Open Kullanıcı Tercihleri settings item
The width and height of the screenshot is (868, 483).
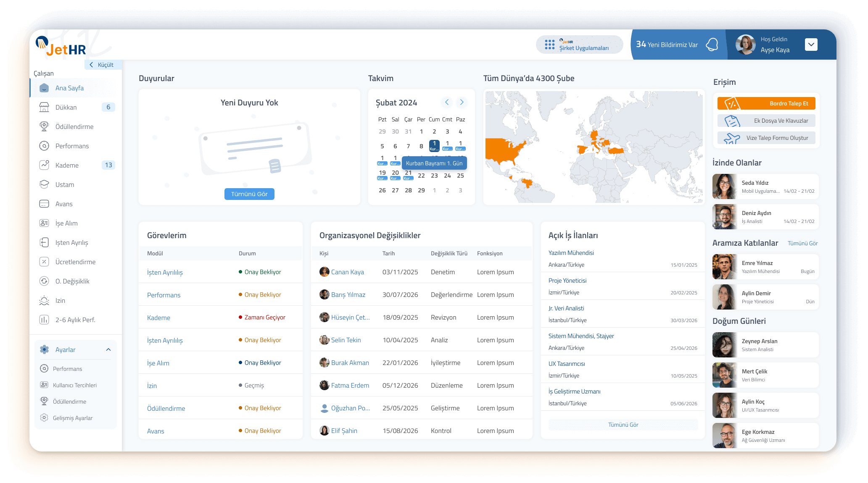pos(75,385)
